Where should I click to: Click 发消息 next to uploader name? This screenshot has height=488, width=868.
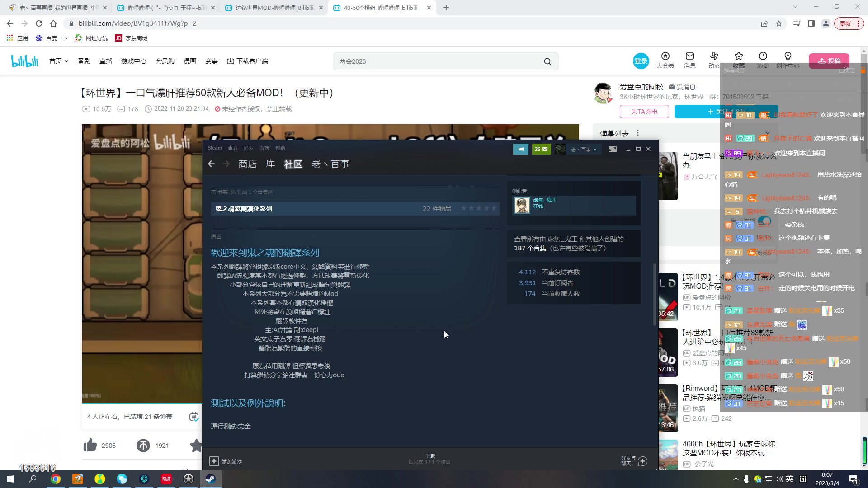coord(682,87)
